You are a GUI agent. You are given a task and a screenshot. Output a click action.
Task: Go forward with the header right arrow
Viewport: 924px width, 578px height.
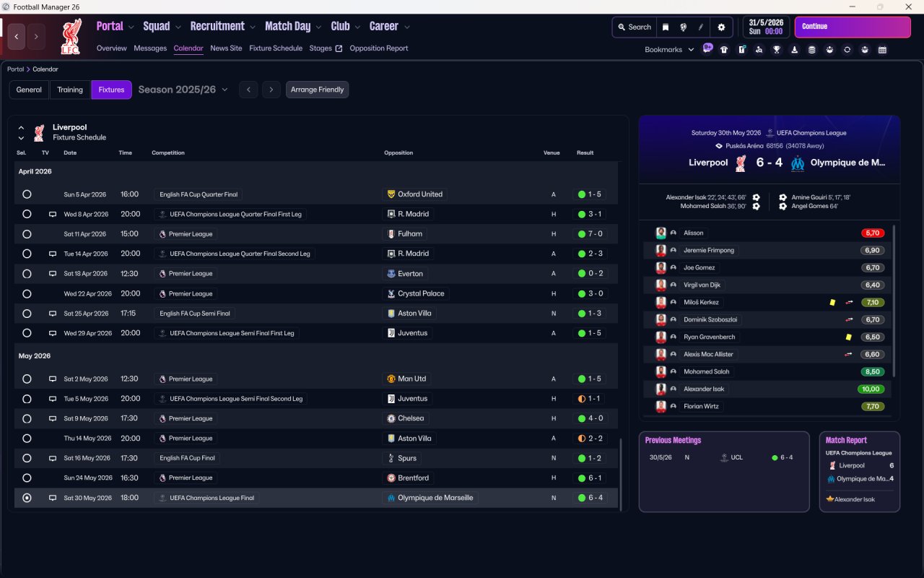pos(36,36)
